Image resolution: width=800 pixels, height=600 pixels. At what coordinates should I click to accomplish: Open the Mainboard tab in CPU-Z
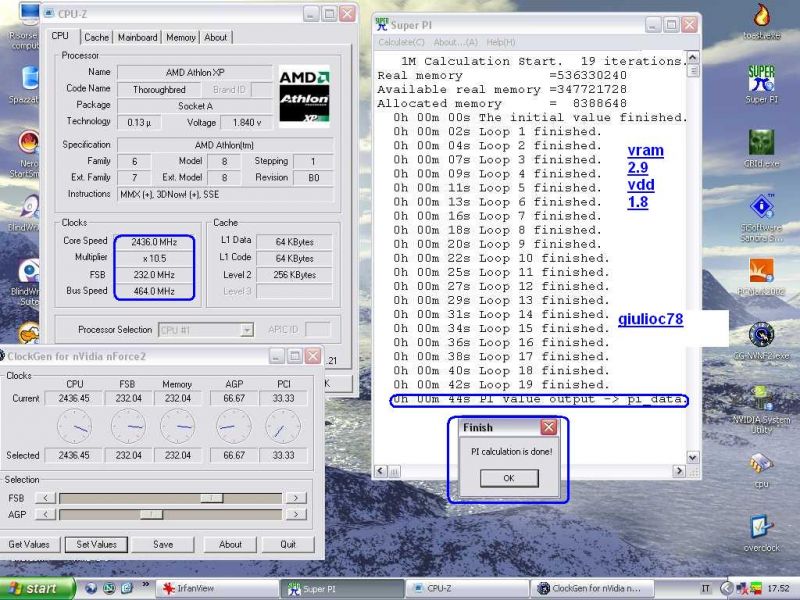pyautogui.click(x=137, y=37)
